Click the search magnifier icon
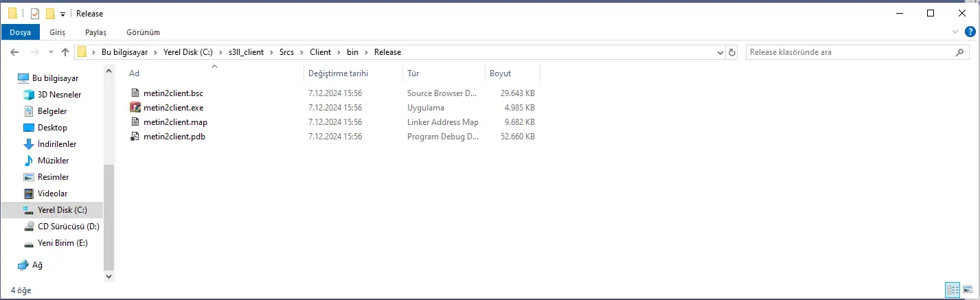 (x=960, y=52)
